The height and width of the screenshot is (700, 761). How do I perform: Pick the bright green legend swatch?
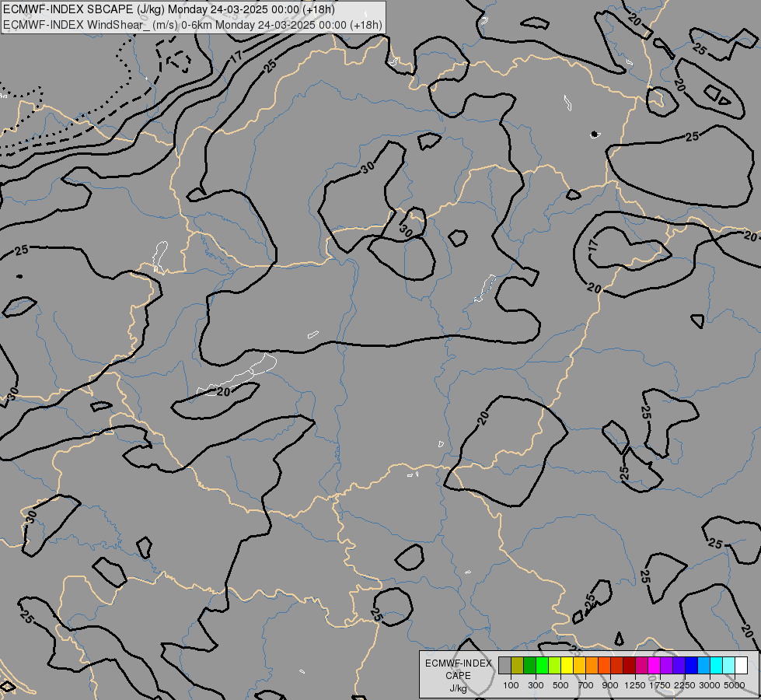[x=542, y=665]
